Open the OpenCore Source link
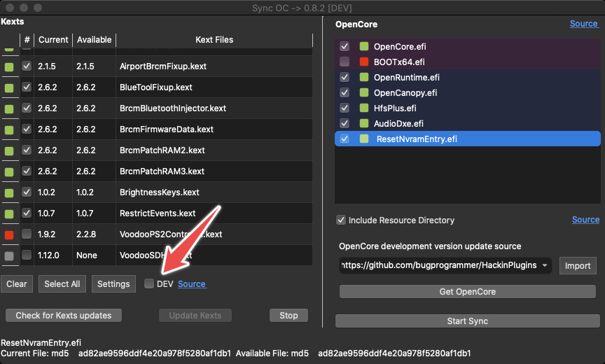605x364 pixels. [584, 24]
